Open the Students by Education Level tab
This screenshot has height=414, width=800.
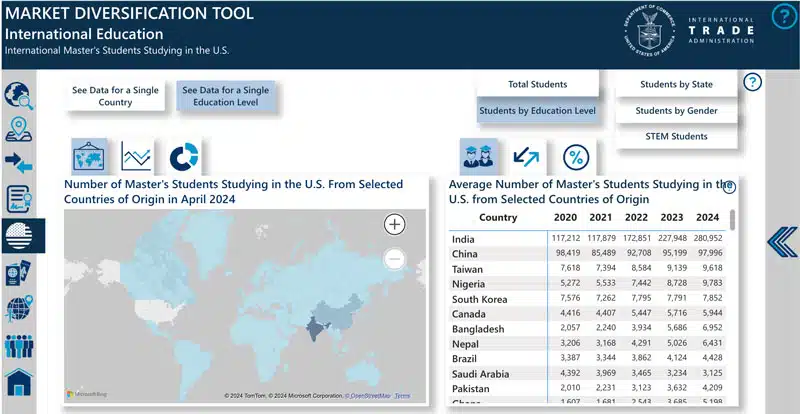[537, 111]
